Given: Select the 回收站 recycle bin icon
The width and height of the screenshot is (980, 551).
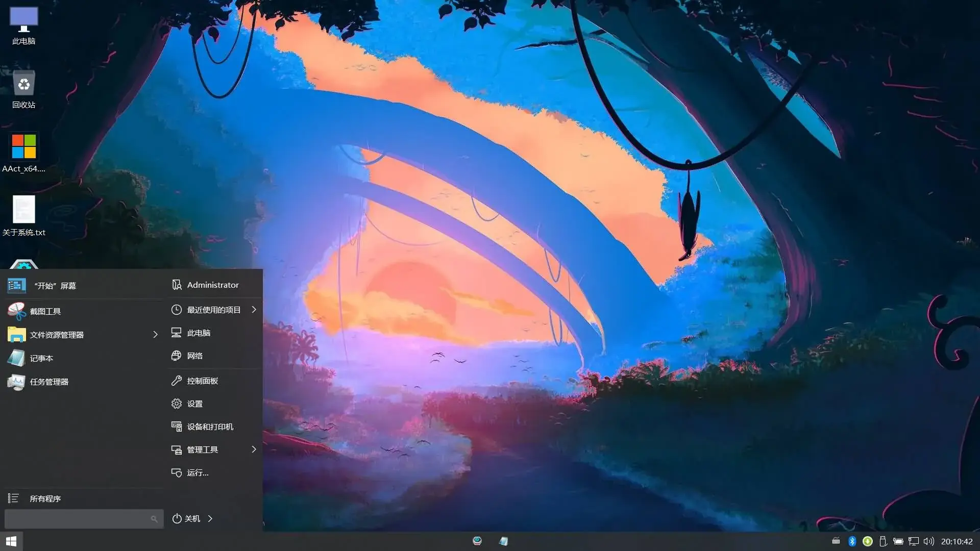Looking at the screenshot, I should pyautogui.click(x=23, y=89).
